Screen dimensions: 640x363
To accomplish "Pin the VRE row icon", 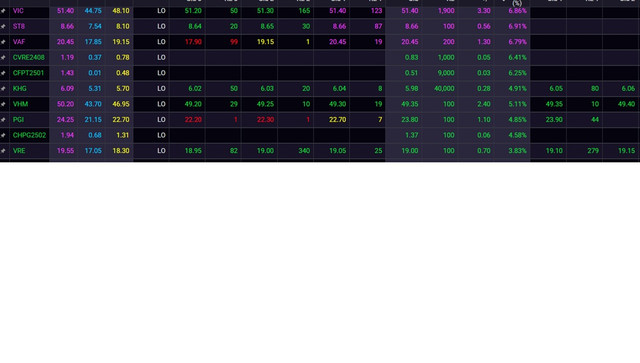I will [3, 151].
